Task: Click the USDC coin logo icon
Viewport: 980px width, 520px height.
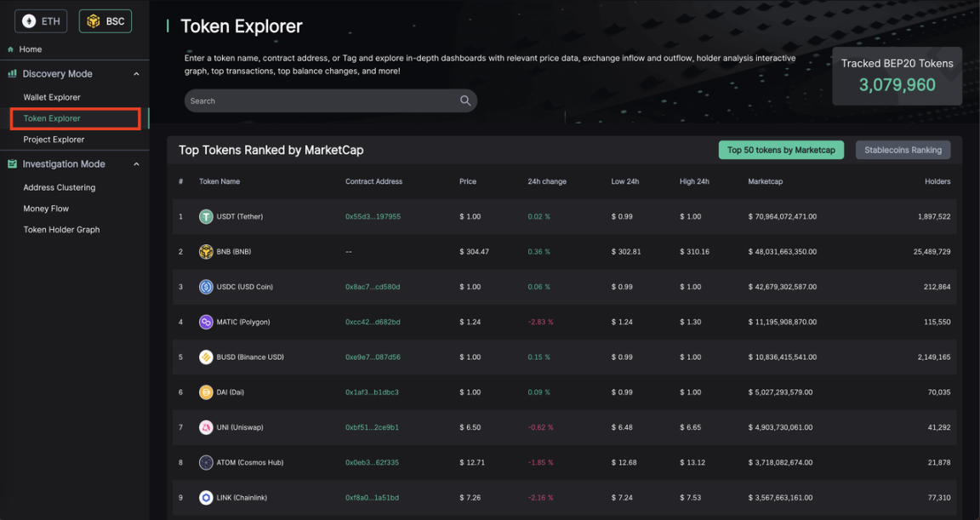Action: 206,287
